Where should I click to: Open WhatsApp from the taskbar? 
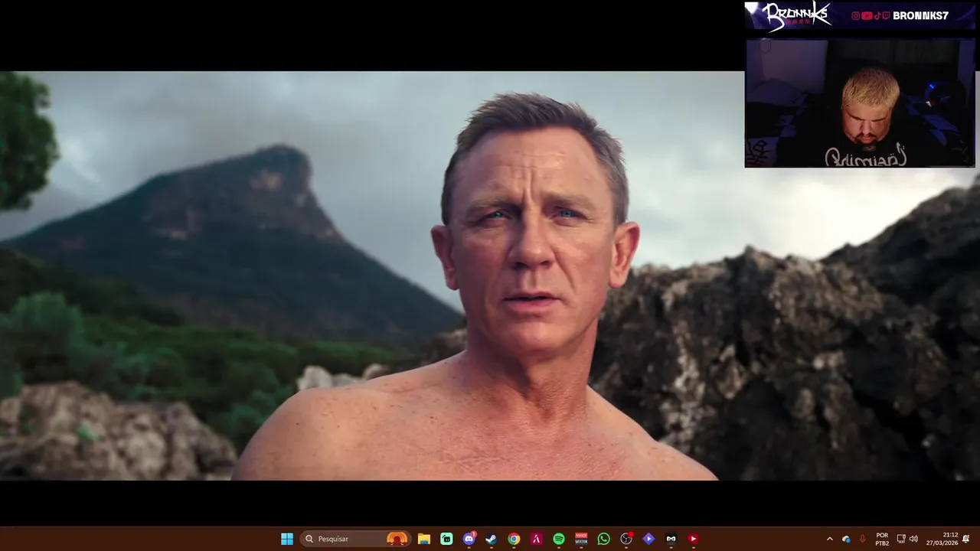coord(603,539)
